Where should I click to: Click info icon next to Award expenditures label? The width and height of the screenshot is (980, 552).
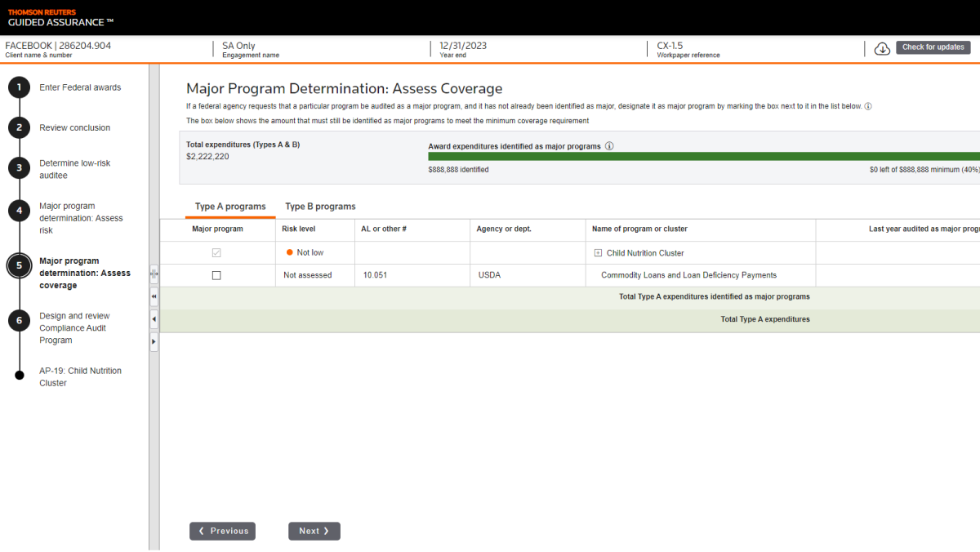point(609,146)
